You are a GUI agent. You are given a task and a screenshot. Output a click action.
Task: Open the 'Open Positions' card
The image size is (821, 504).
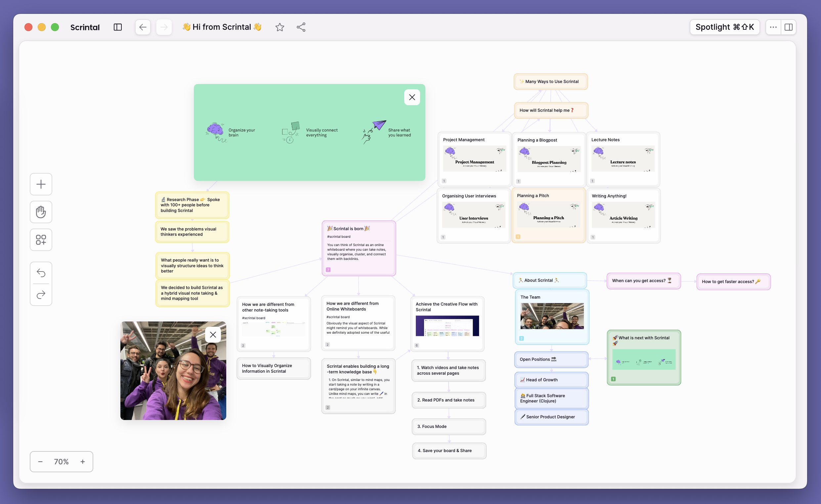click(x=551, y=359)
